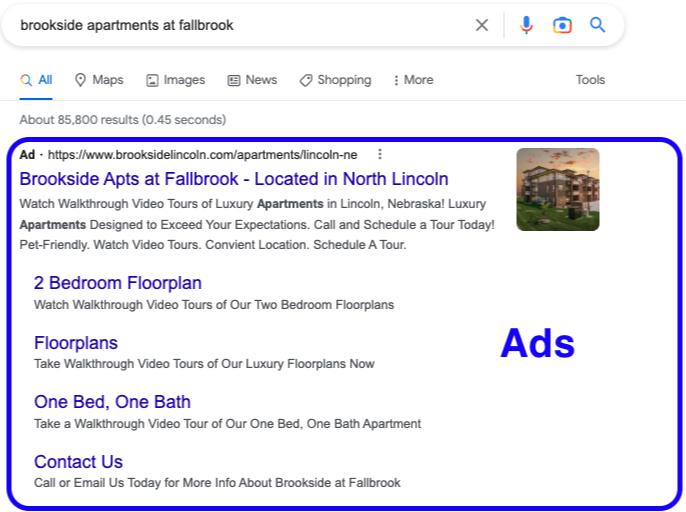Click 'Pet-Friendly. Watch Video Tours.' description line
The height and width of the screenshot is (512, 686).
click(213, 245)
